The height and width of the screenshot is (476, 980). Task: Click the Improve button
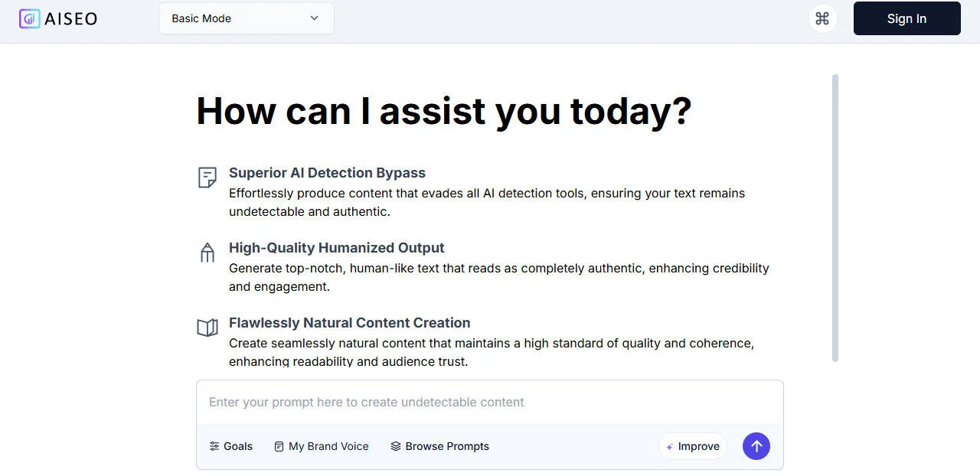692,446
